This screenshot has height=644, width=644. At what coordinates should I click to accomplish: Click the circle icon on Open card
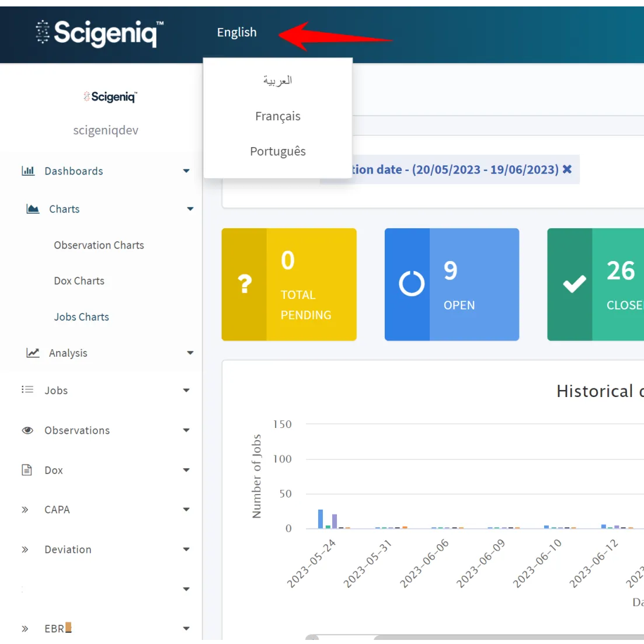click(x=412, y=284)
